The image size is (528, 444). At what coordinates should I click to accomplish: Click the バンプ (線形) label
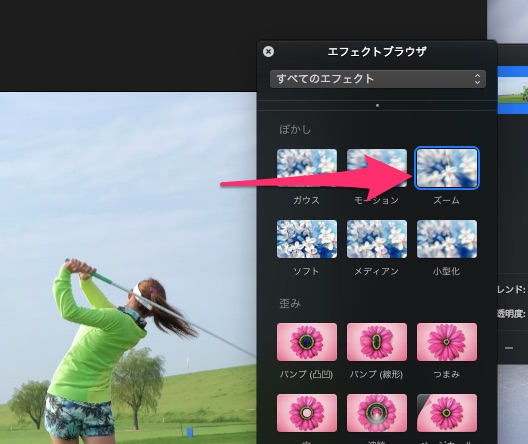click(x=376, y=374)
